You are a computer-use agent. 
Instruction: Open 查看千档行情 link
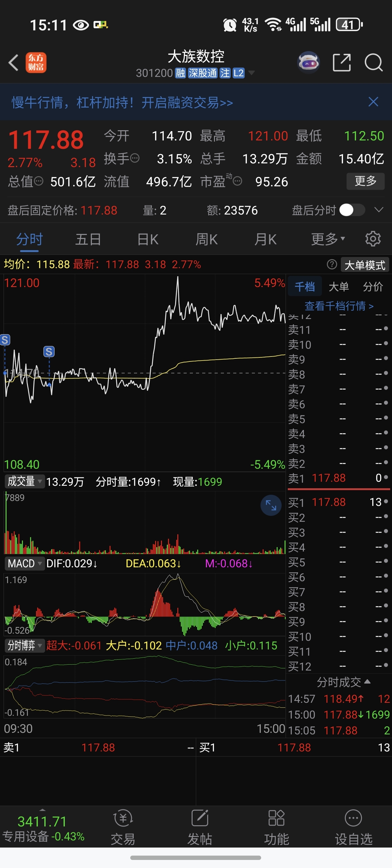pos(339,306)
